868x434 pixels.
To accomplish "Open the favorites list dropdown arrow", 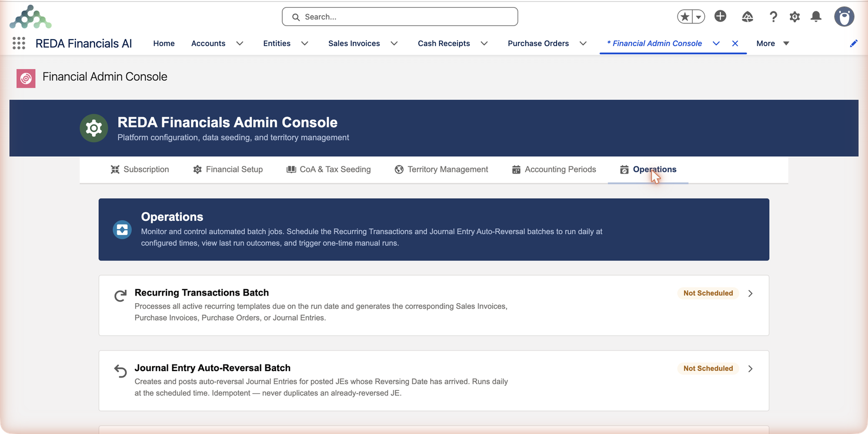I will (x=699, y=17).
